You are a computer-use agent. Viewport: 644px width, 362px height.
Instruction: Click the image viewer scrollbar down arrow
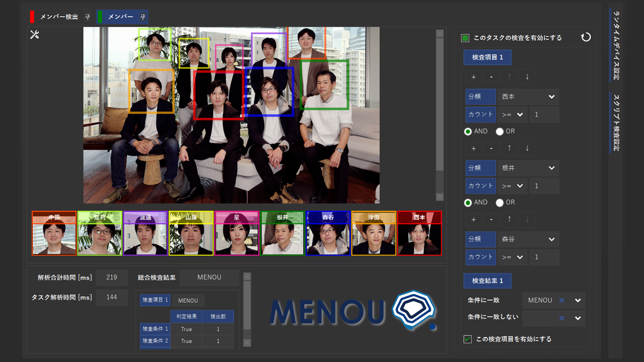point(440,197)
